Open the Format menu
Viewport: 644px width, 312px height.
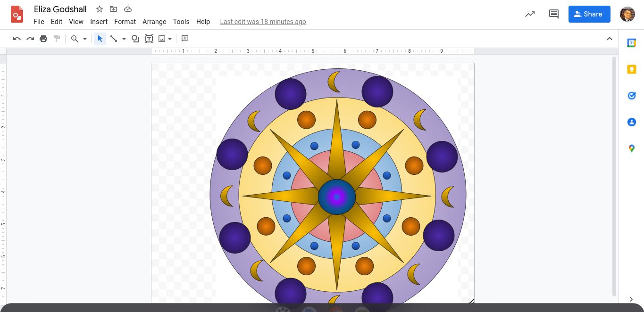coord(125,22)
